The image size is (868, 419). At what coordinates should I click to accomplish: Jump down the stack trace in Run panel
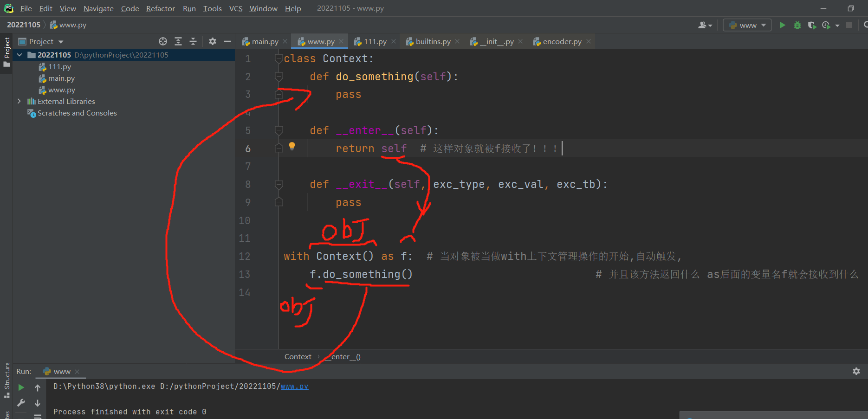pos(38,403)
